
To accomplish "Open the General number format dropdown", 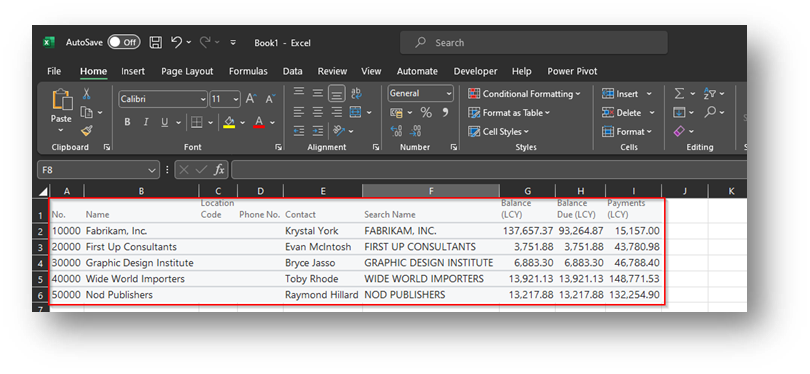I will [449, 94].
